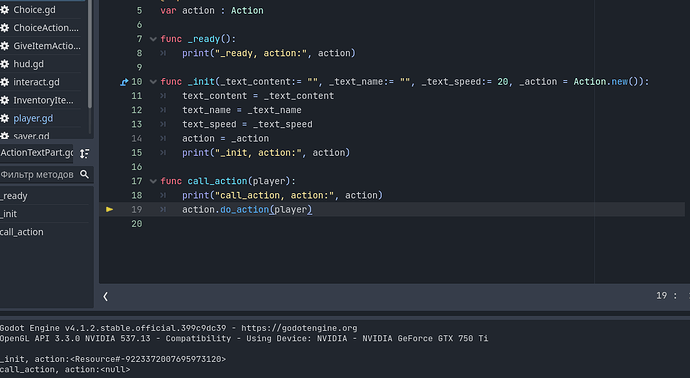The width and height of the screenshot is (690, 378).
Task: Click line number 8 in gutter
Action: tap(139, 53)
